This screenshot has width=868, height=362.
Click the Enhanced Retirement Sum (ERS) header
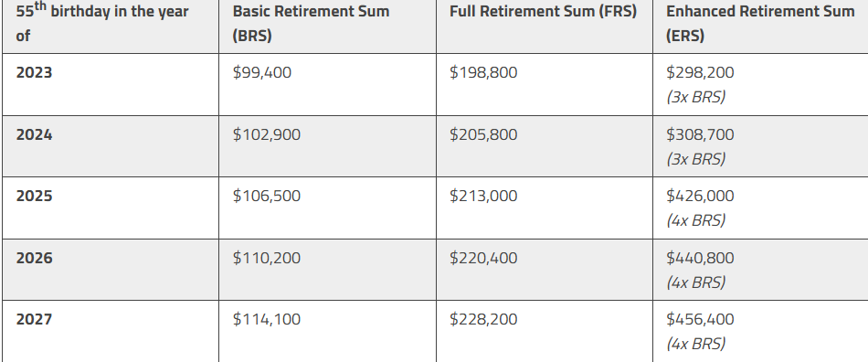[x=760, y=23]
